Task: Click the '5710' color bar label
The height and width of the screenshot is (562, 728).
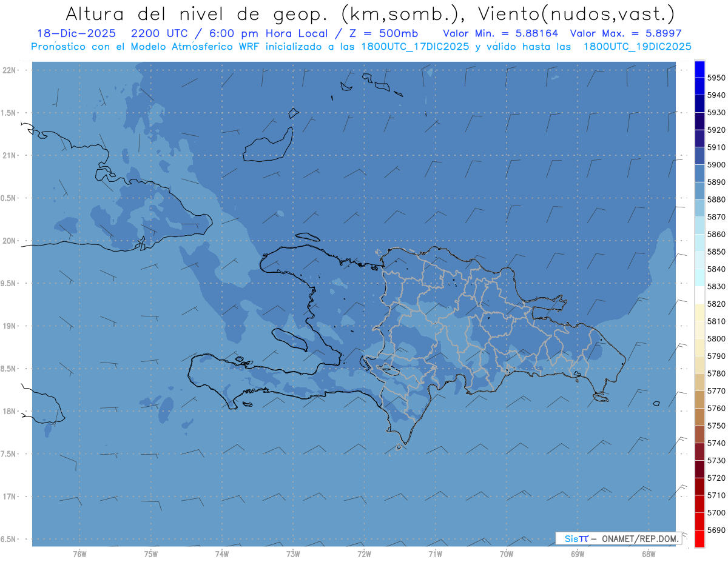Action: point(716,495)
